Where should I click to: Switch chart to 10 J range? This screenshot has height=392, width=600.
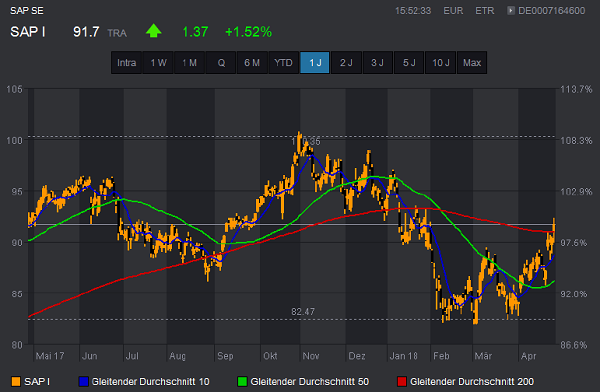(441, 62)
